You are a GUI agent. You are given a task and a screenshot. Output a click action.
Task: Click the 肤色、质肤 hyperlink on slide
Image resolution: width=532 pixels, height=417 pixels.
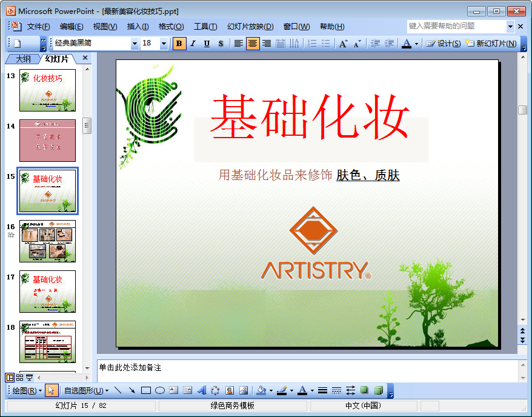(368, 175)
